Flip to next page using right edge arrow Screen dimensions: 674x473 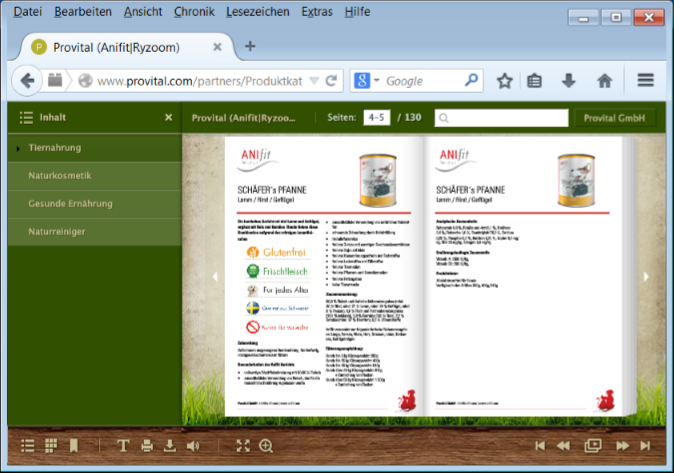coord(646,277)
